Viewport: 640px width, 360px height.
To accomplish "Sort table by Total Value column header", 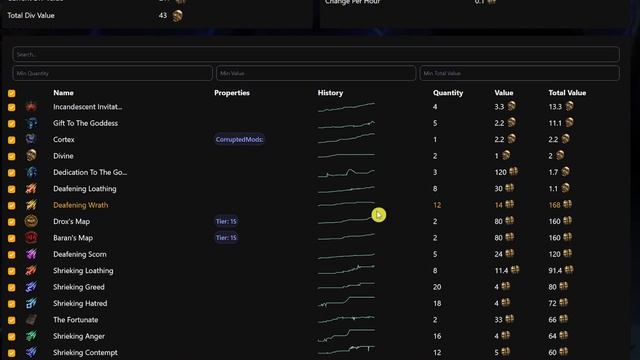I will click(x=567, y=93).
